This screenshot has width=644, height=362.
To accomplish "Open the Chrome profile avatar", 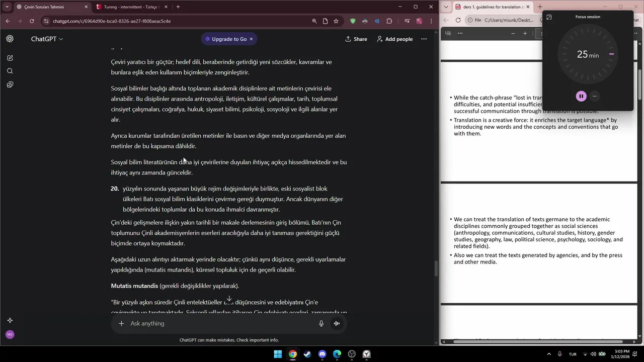I will click(x=419, y=21).
